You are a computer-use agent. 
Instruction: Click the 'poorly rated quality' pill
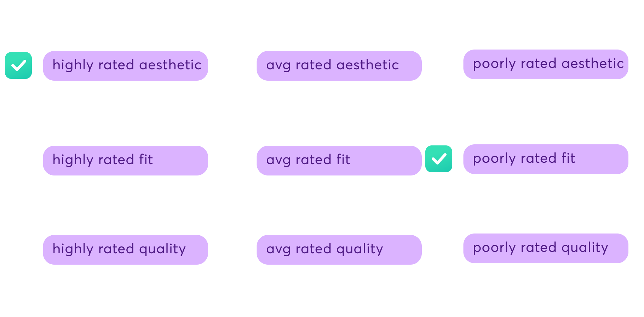[546, 248]
